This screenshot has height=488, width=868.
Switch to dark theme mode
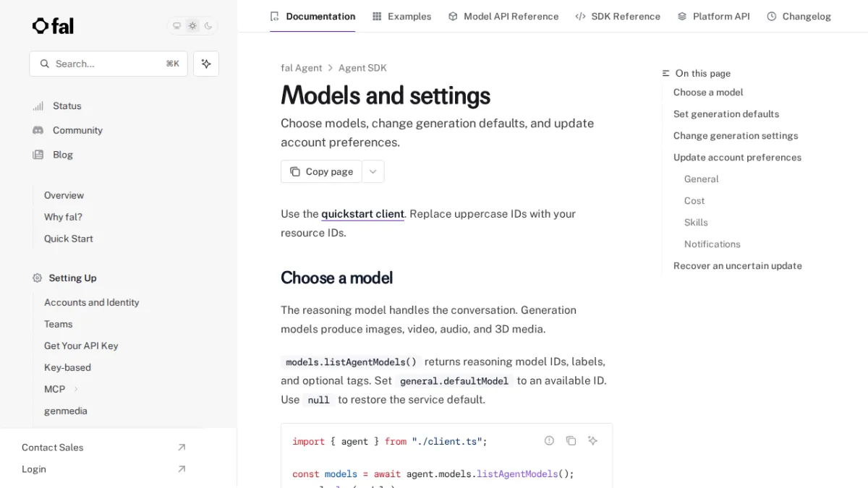[208, 26]
